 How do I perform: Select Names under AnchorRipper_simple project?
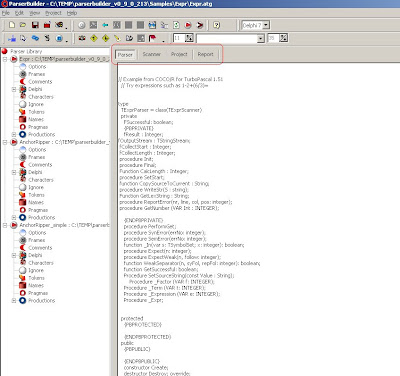click(x=36, y=285)
